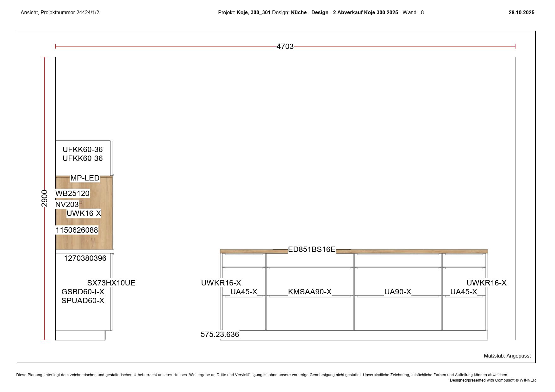The height and width of the screenshot is (392, 555).
Task: Click the 2900 height dimension label
Action: (45, 198)
